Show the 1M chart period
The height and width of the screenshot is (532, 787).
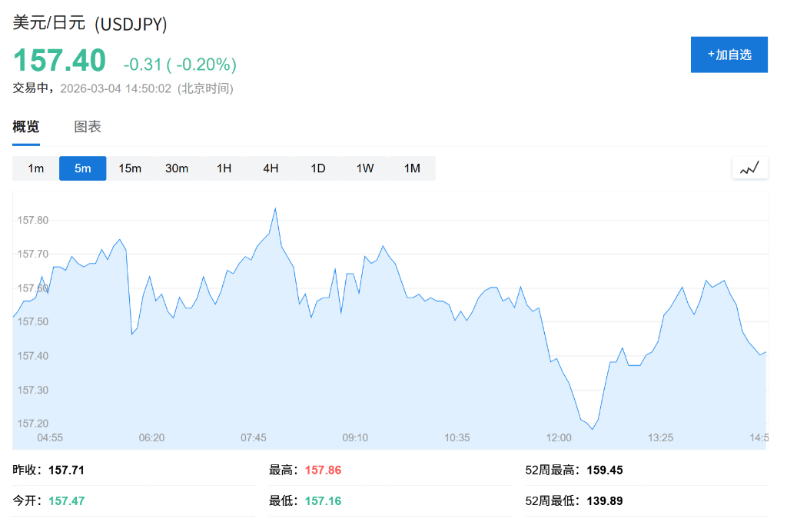[412, 168]
